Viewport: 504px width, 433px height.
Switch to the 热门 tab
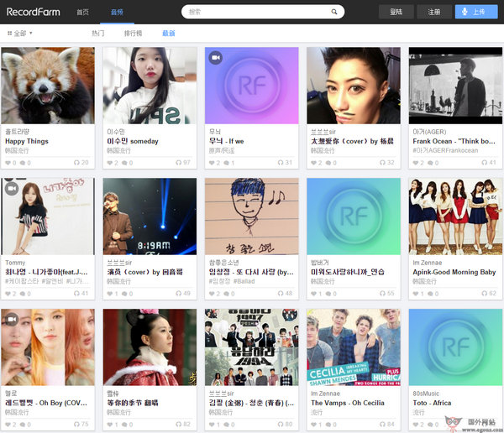coord(98,34)
